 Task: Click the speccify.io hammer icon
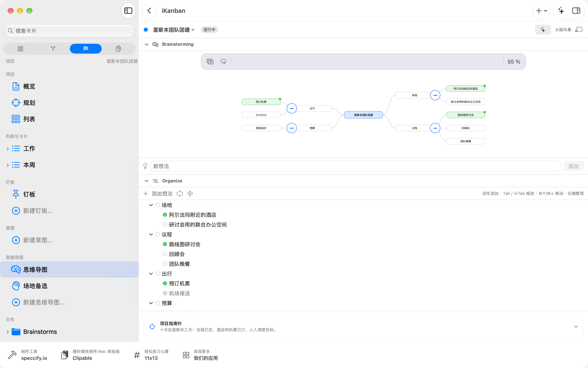click(12, 355)
